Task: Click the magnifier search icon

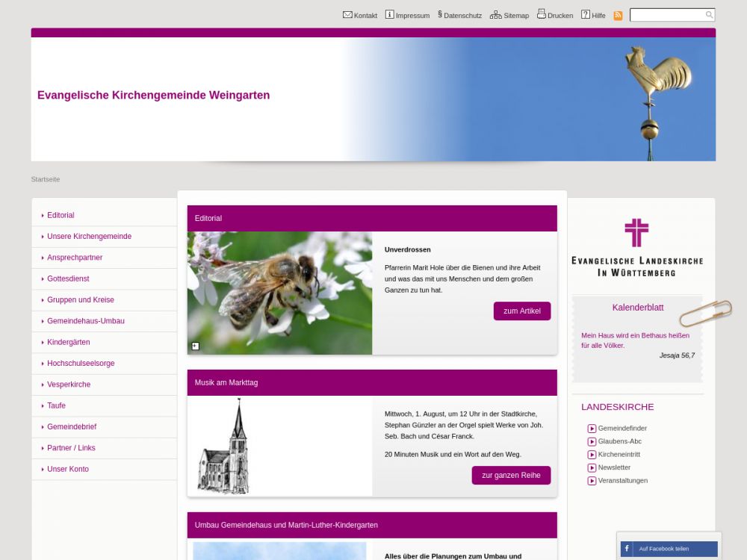Action: pyautogui.click(x=709, y=15)
